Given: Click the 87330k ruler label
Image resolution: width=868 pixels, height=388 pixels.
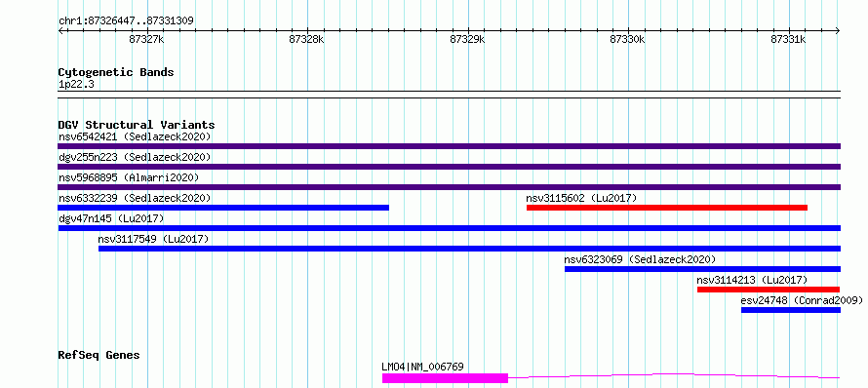Looking at the screenshot, I should 628,39.
